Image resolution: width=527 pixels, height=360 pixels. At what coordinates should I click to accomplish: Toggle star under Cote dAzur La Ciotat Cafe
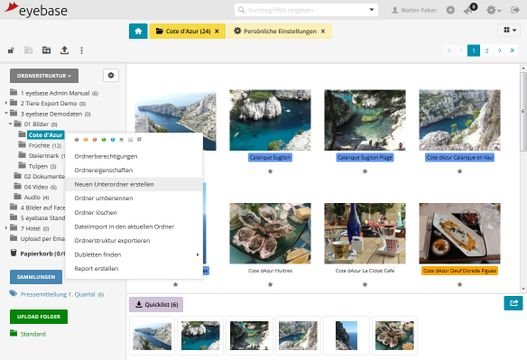pyautogui.click(x=365, y=284)
